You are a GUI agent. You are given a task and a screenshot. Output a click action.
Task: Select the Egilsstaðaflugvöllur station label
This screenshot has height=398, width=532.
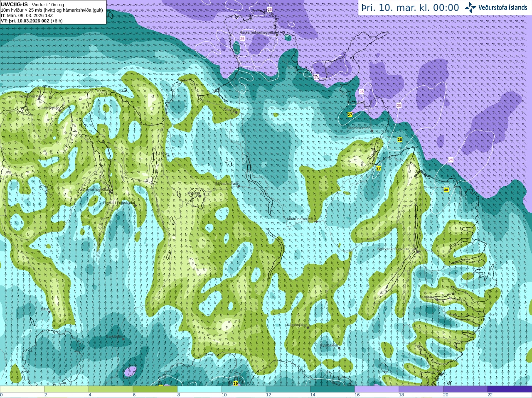[x=397, y=249]
